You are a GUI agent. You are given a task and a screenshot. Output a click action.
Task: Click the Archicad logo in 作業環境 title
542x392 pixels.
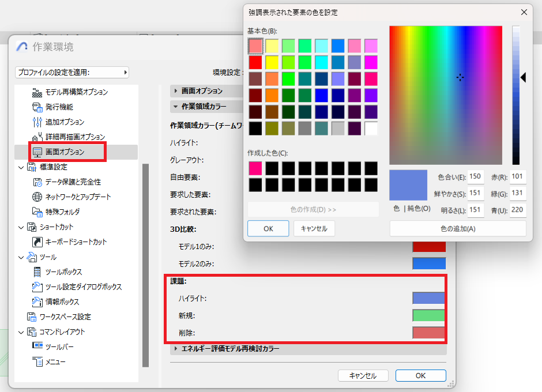pos(22,46)
